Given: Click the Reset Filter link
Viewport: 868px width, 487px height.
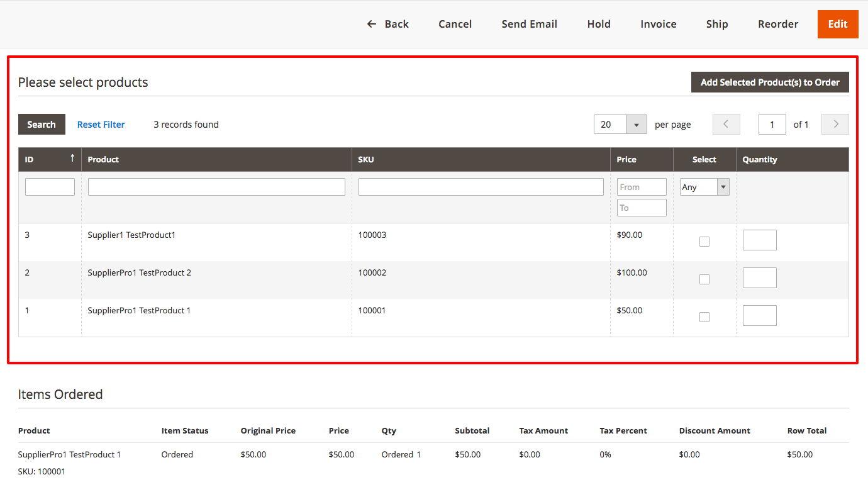Looking at the screenshot, I should pos(101,125).
